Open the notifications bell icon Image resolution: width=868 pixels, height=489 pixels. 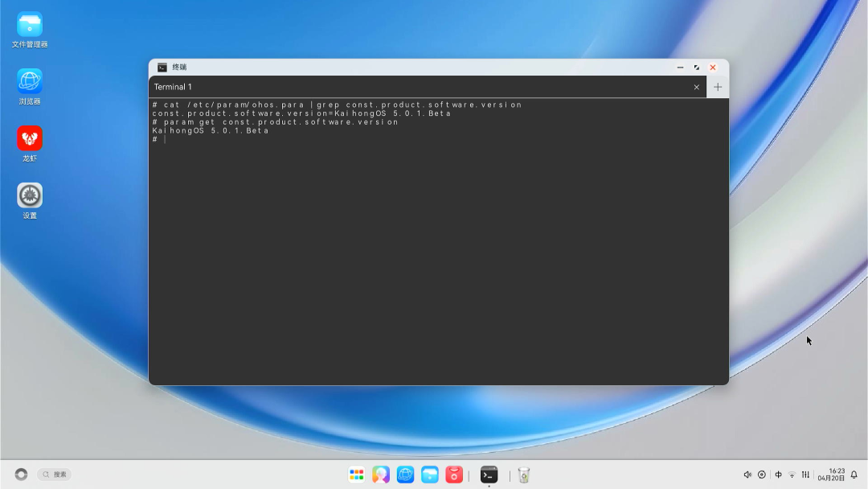[854, 475]
